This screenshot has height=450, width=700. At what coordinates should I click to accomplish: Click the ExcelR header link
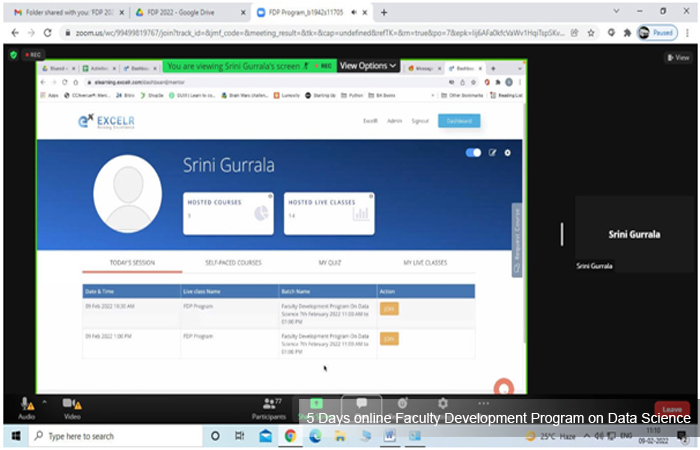click(x=370, y=121)
